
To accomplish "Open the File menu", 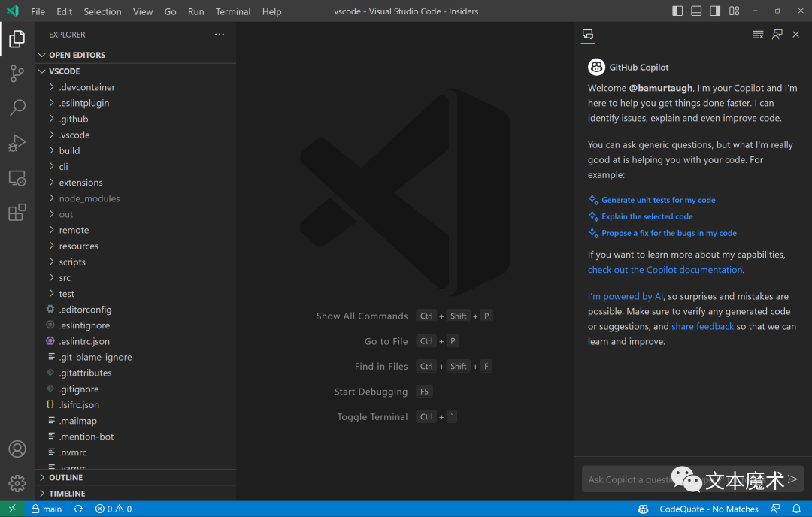I will 38,11.
